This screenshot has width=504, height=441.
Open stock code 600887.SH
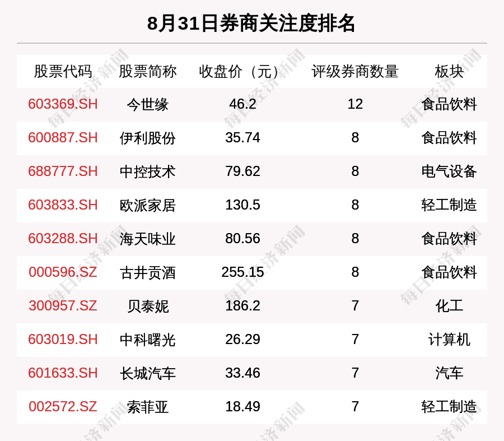(x=63, y=138)
